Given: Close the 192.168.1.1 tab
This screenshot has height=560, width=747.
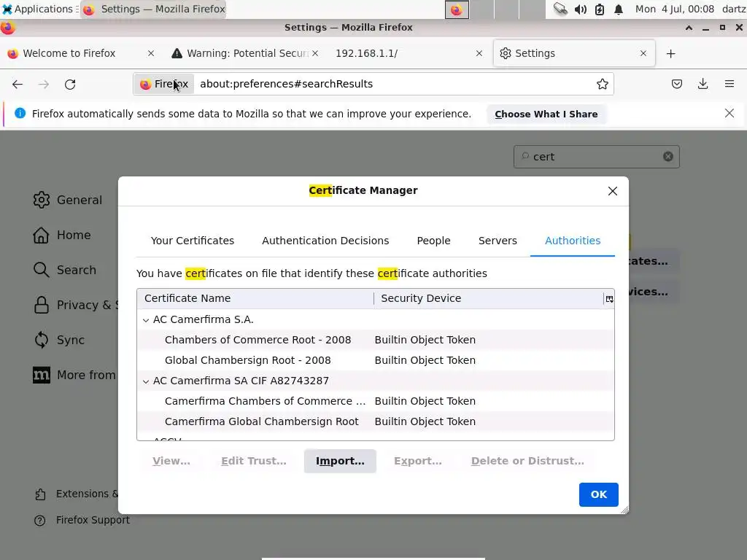Looking at the screenshot, I should pos(479,53).
